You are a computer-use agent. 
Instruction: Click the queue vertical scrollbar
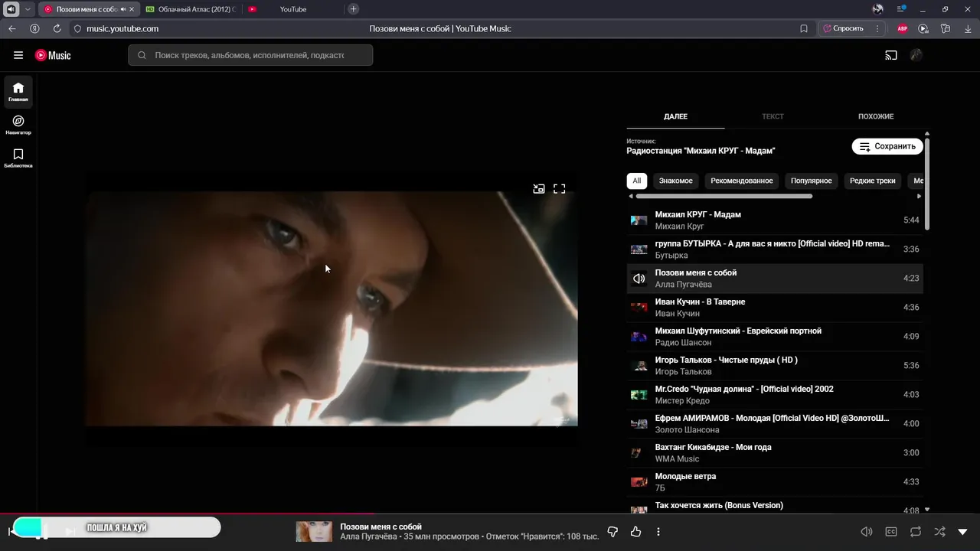927,184
